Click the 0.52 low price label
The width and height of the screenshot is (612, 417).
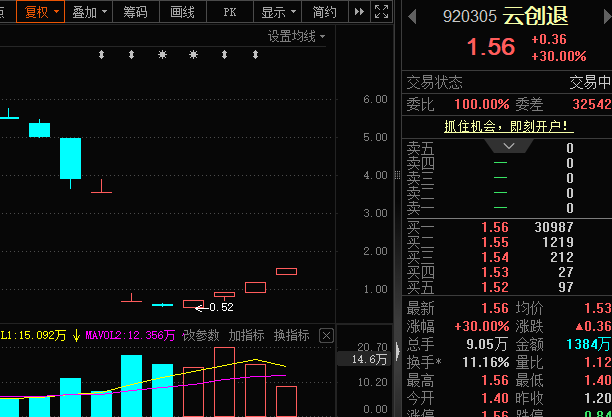pyautogui.click(x=221, y=308)
